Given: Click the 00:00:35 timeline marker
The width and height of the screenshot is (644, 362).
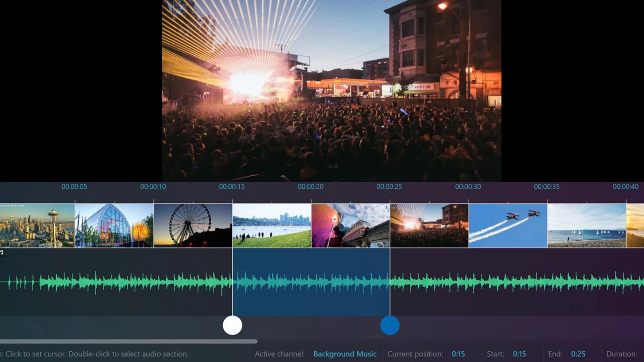Looking at the screenshot, I should click(547, 187).
